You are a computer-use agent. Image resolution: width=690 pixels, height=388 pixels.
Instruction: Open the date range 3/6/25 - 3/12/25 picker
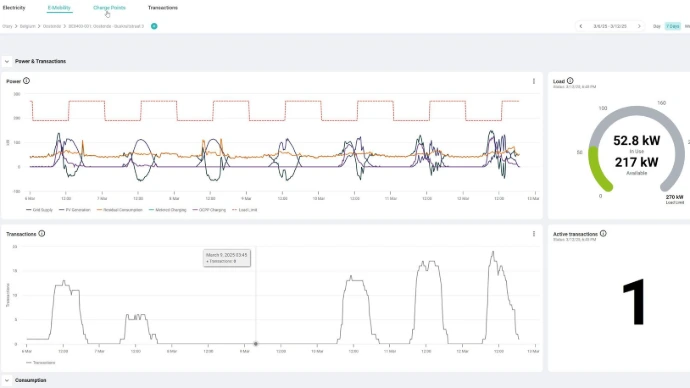[x=610, y=26]
